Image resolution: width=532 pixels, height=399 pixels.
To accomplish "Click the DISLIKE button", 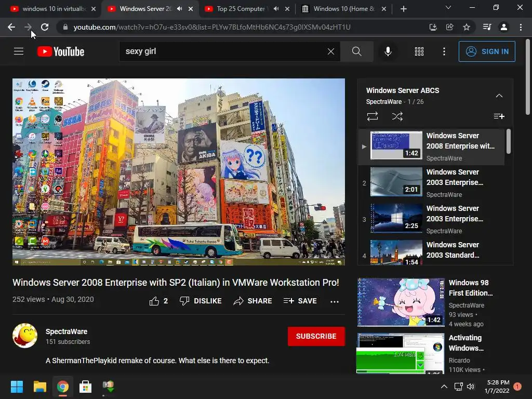I will (x=201, y=301).
